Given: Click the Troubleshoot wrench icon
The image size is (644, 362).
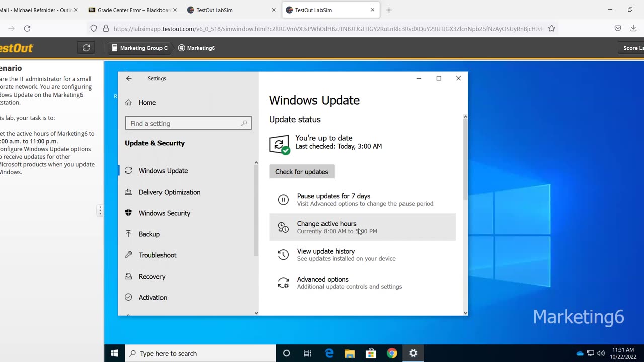Looking at the screenshot, I should [x=128, y=255].
